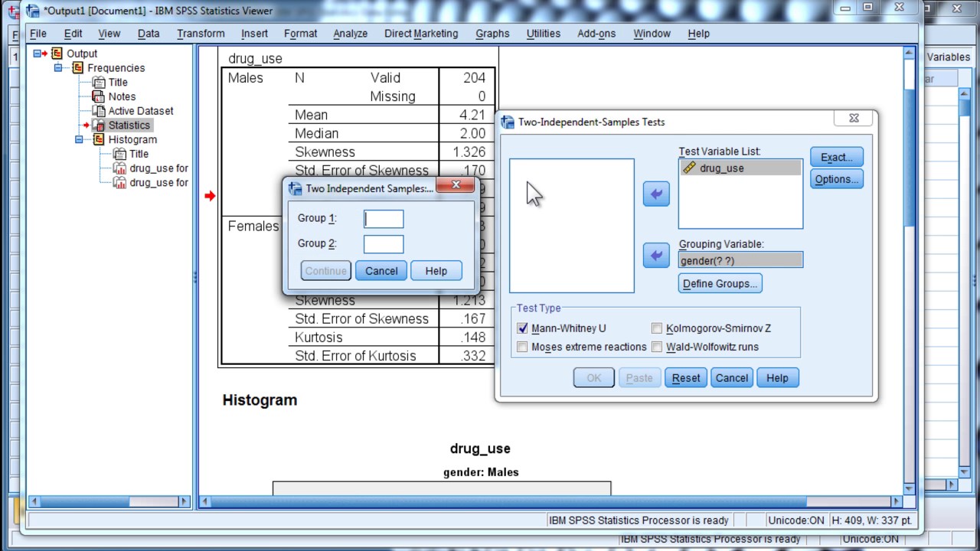
Task: Click SPSS icon in Two-Independent-Samples Tests title bar
Action: click(507, 122)
